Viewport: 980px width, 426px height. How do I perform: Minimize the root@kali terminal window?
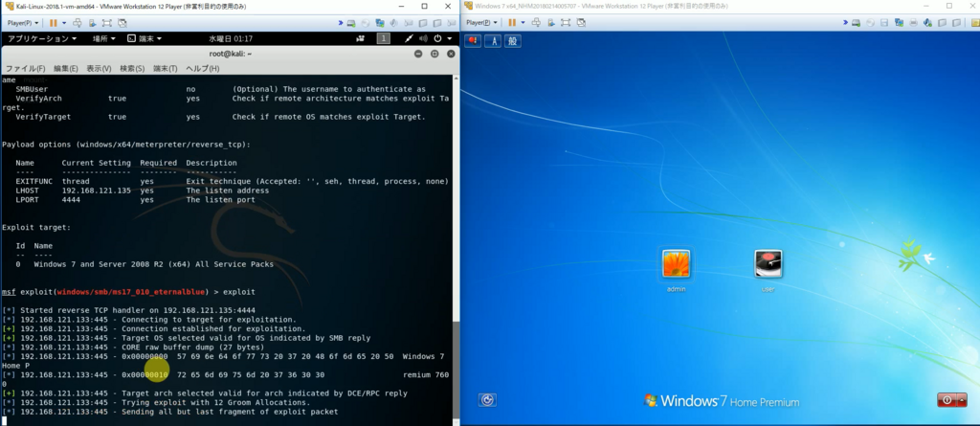(419, 54)
